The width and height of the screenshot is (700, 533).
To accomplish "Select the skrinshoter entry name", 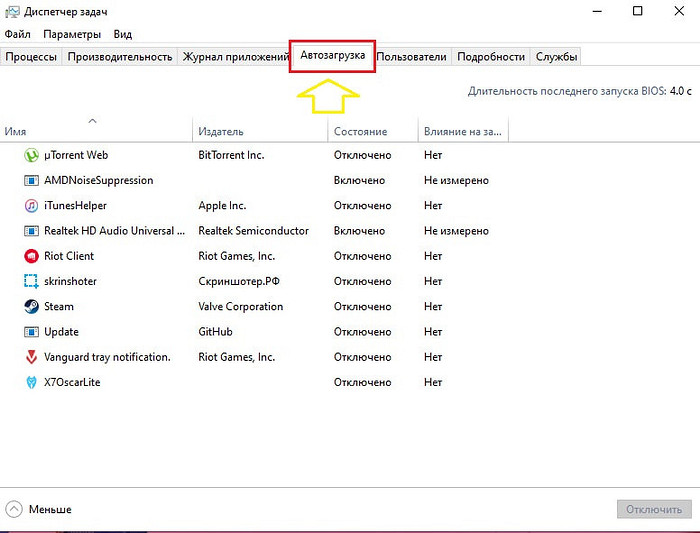I will click(x=70, y=281).
